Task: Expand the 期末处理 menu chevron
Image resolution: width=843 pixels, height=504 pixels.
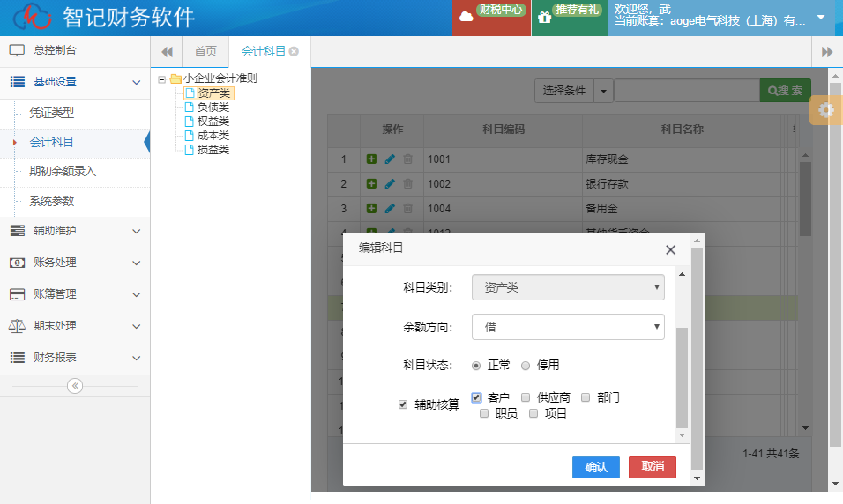Action: (137, 326)
